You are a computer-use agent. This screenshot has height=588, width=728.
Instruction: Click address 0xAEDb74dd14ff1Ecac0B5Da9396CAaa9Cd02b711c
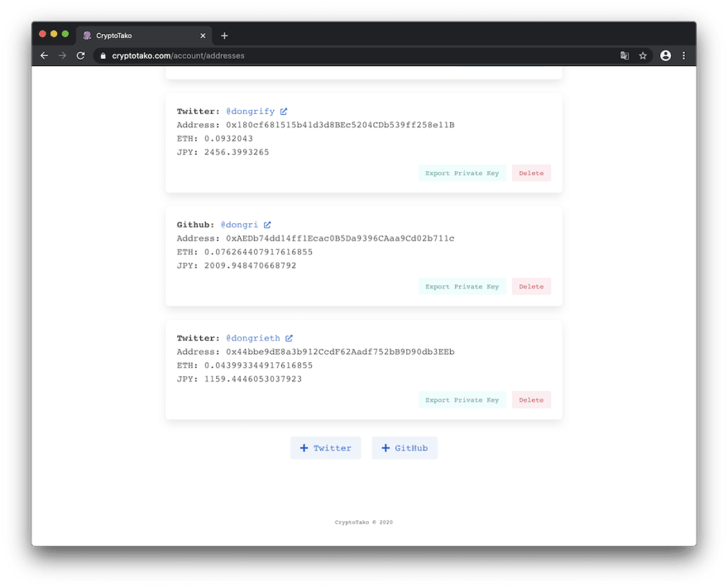[x=340, y=238]
